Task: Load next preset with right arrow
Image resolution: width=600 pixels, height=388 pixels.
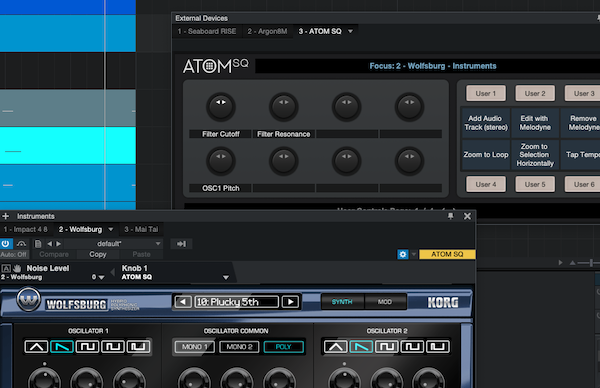Action: [59, 244]
